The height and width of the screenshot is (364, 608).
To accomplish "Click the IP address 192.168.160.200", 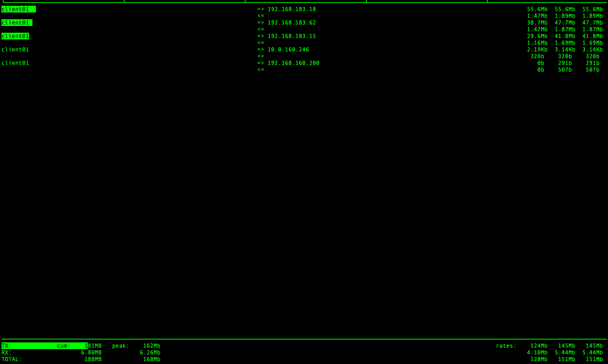I will tap(293, 63).
